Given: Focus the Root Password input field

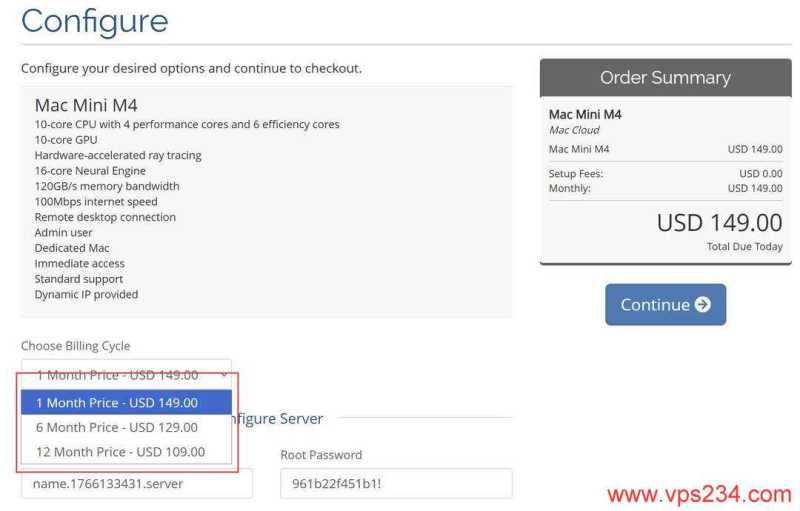Looking at the screenshot, I should [x=396, y=484].
